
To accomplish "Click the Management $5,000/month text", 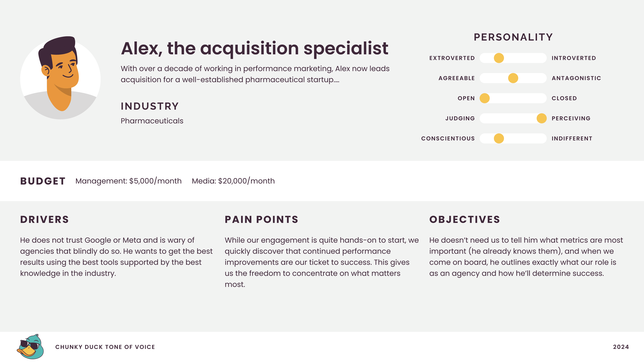I will (x=128, y=181).
